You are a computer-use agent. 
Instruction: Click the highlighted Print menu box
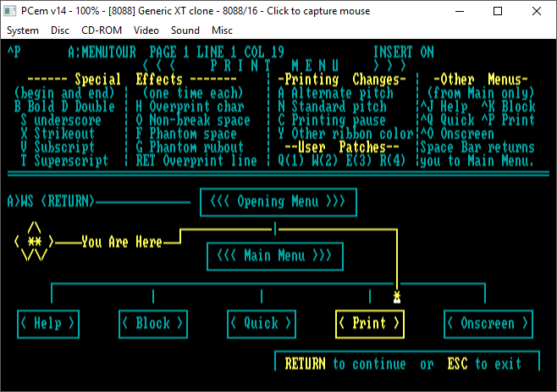point(370,323)
